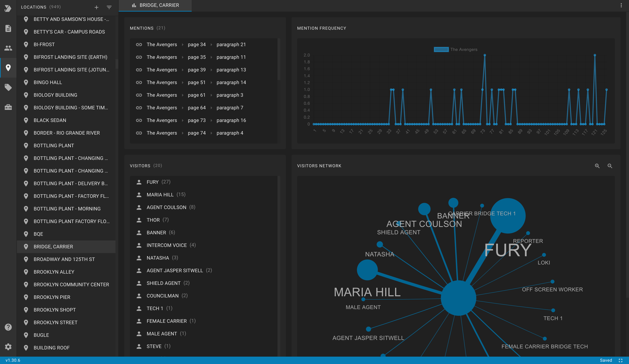Click paragraph 21 in page 34 mention
The height and width of the screenshot is (364, 629).
pos(231,44)
